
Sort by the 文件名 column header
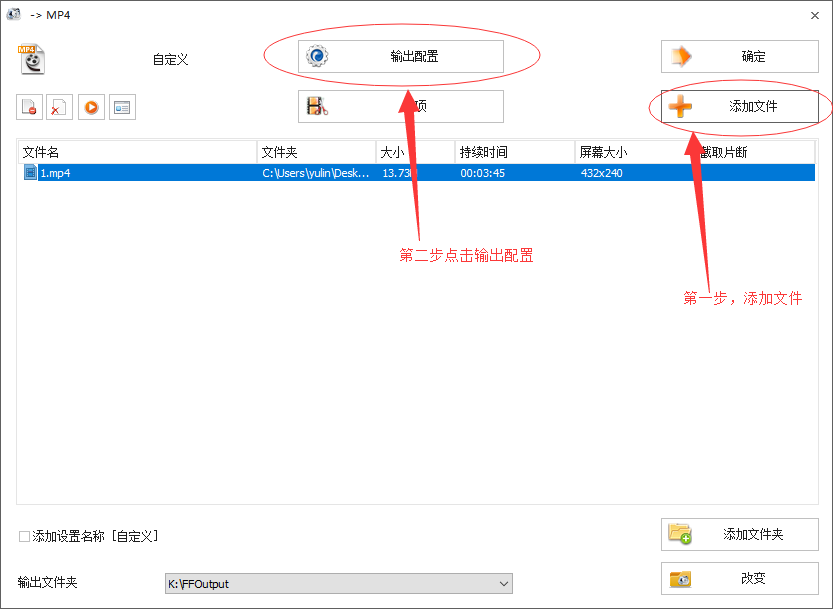(137, 152)
